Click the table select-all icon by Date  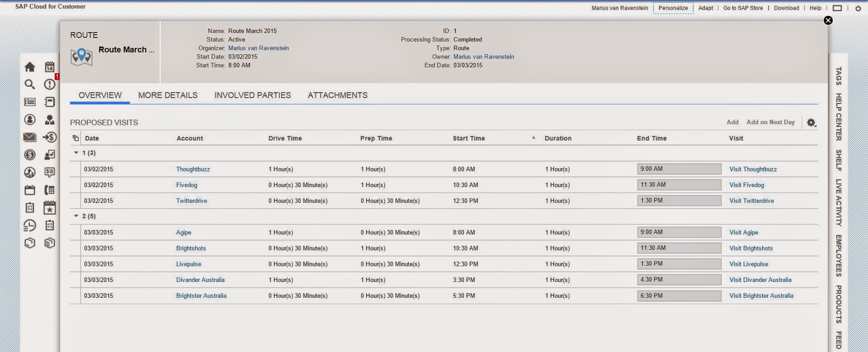click(75, 138)
